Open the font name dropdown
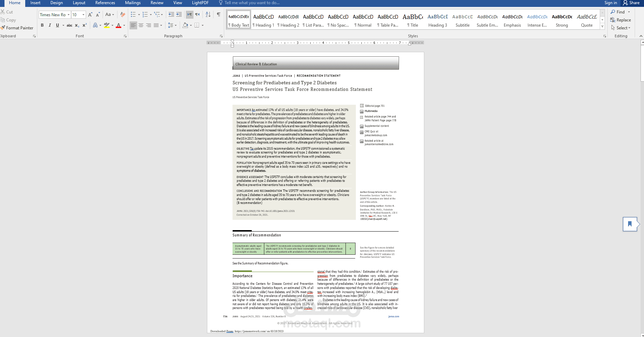Viewport: 644px width, 337px height. (68, 15)
